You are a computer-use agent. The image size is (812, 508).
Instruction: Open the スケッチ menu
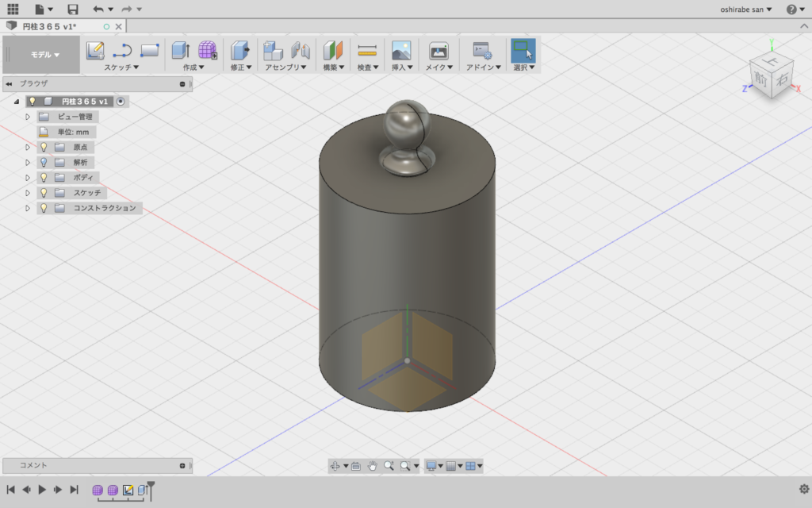pyautogui.click(x=121, y=67)
